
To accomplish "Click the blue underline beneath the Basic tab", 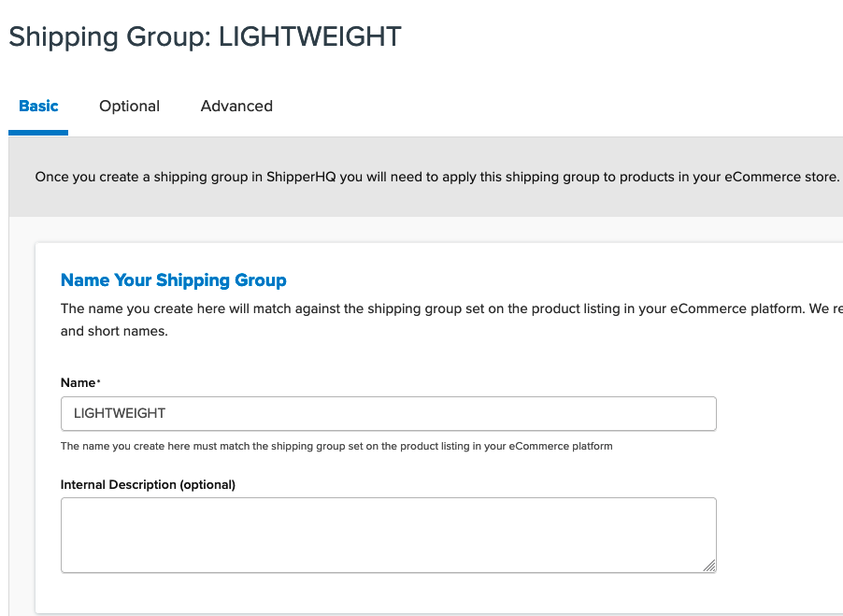I will [38, 133].
